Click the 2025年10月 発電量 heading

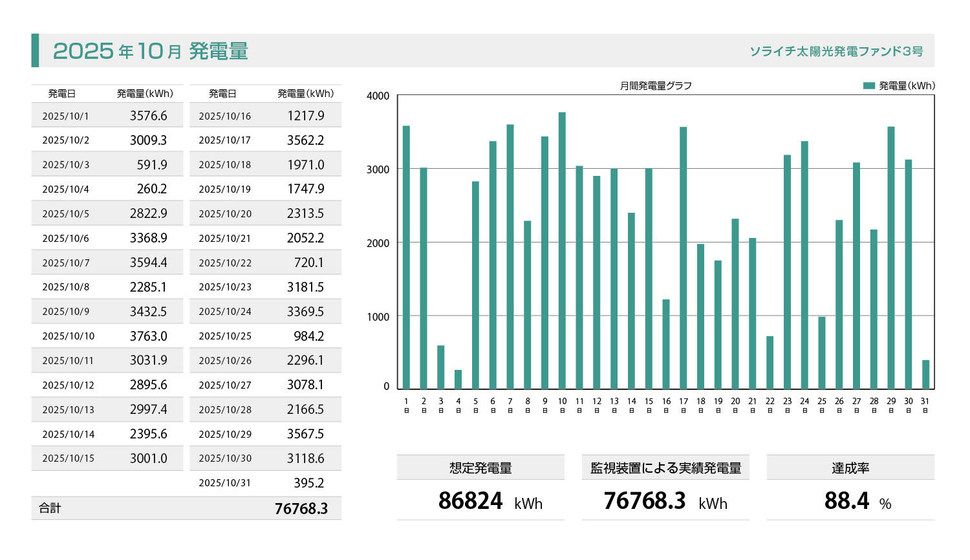(150, 51)
